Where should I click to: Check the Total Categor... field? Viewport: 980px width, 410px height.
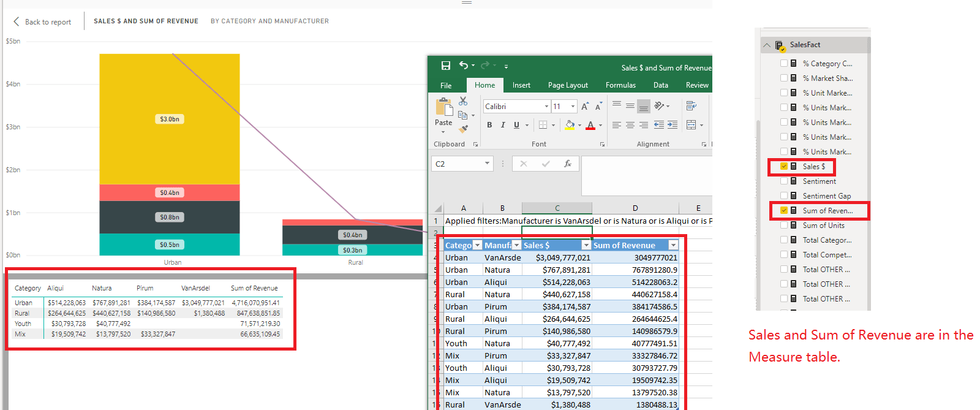784,240
